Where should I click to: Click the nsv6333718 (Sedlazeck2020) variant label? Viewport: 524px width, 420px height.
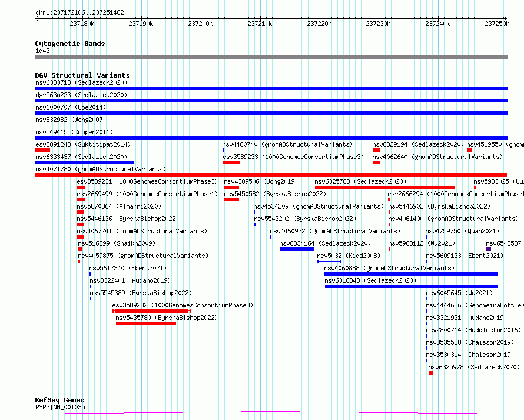pos(81,82)
